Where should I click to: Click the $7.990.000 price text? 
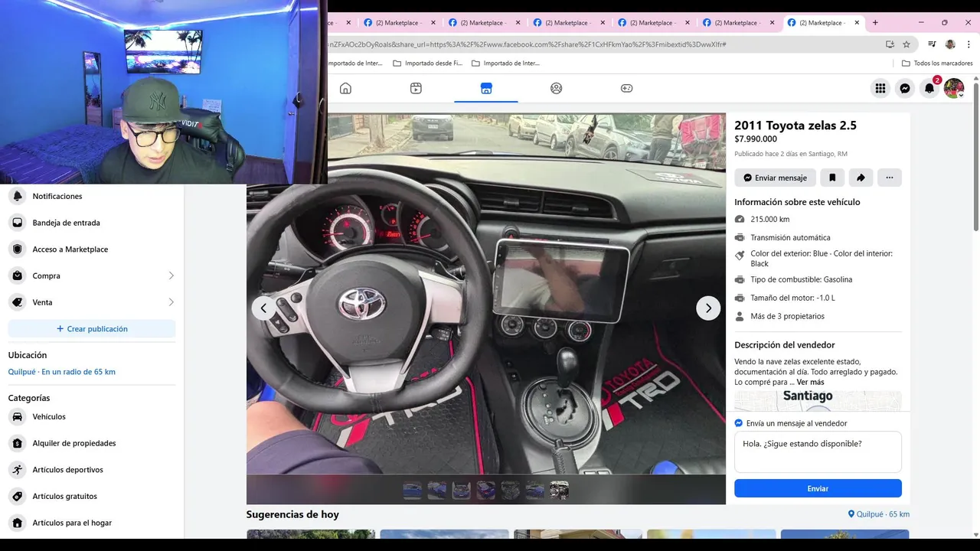coord(756,139)
